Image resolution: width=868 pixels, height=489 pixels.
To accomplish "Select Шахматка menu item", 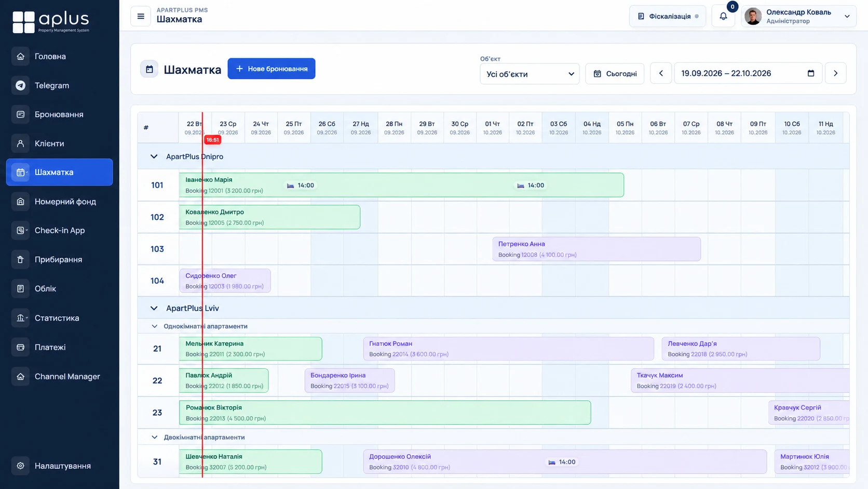I will coord(59,172).
